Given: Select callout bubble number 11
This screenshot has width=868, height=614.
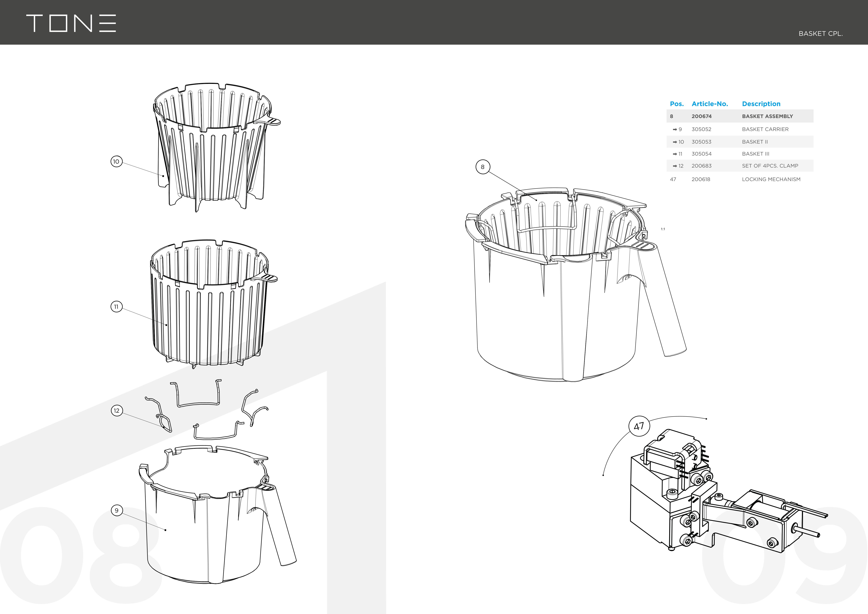Looking at the screenshot, I should (x=116, y=307).
